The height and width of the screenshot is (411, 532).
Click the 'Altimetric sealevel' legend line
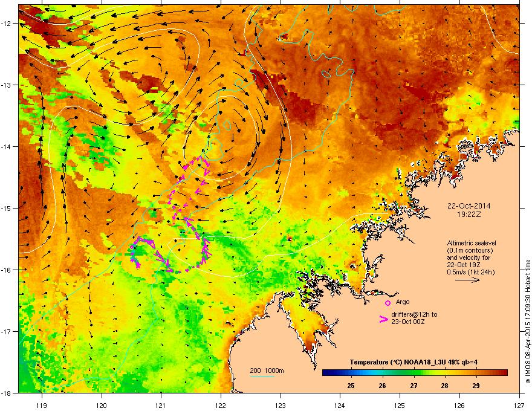click(x=472, y=243)
